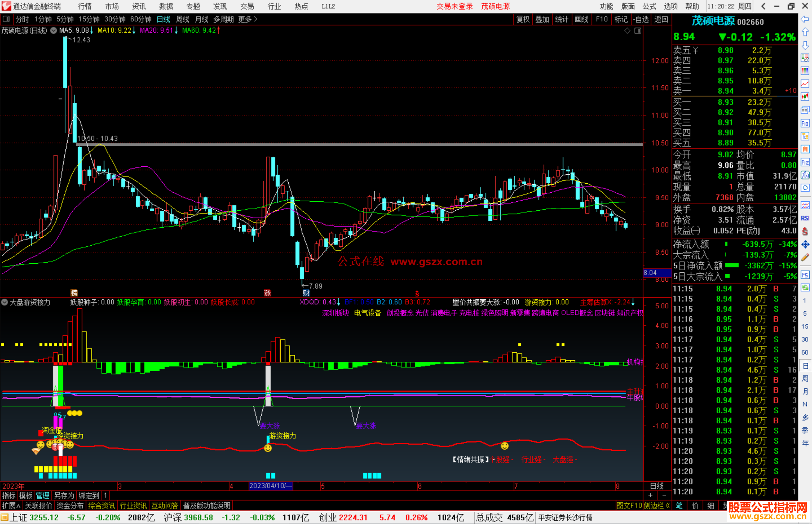This screenshot has width=812, height=524.
Task: Expand the 大盘游资接力 indicator dropdown
Action: [x=5, y=302]
